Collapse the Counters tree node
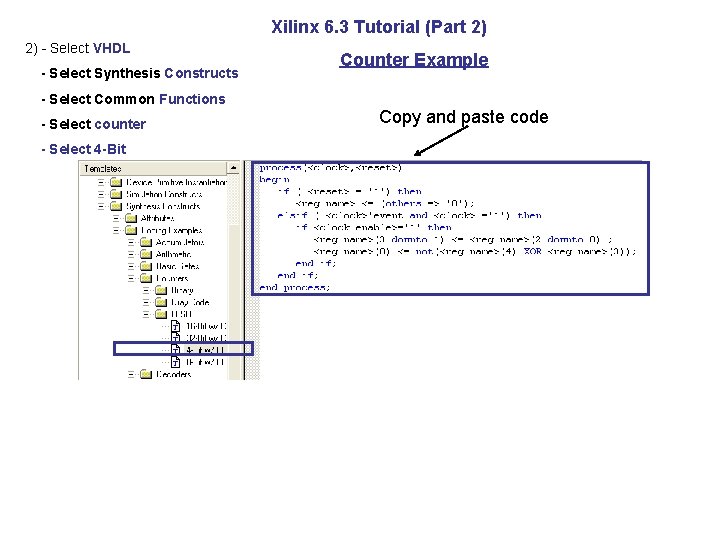This screenshot has height=540, width=720. (131, 278)
